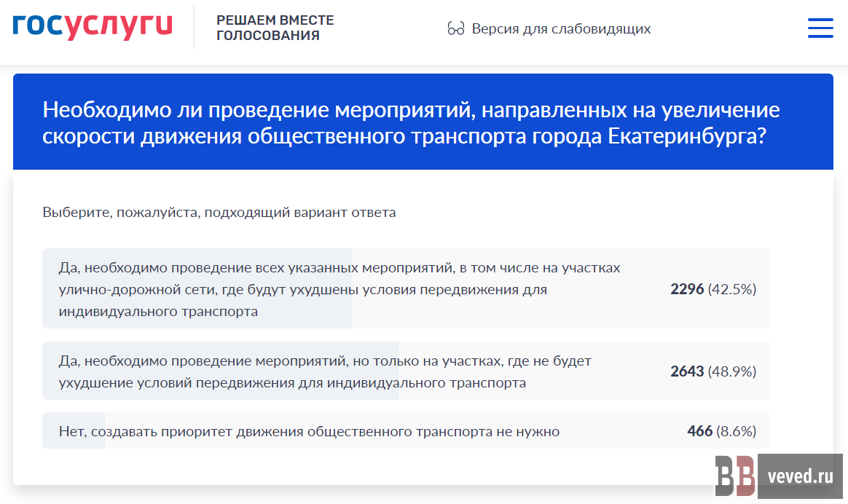Click the word ГОЛОСОВАНИЯ in the header

click(267, 36)
